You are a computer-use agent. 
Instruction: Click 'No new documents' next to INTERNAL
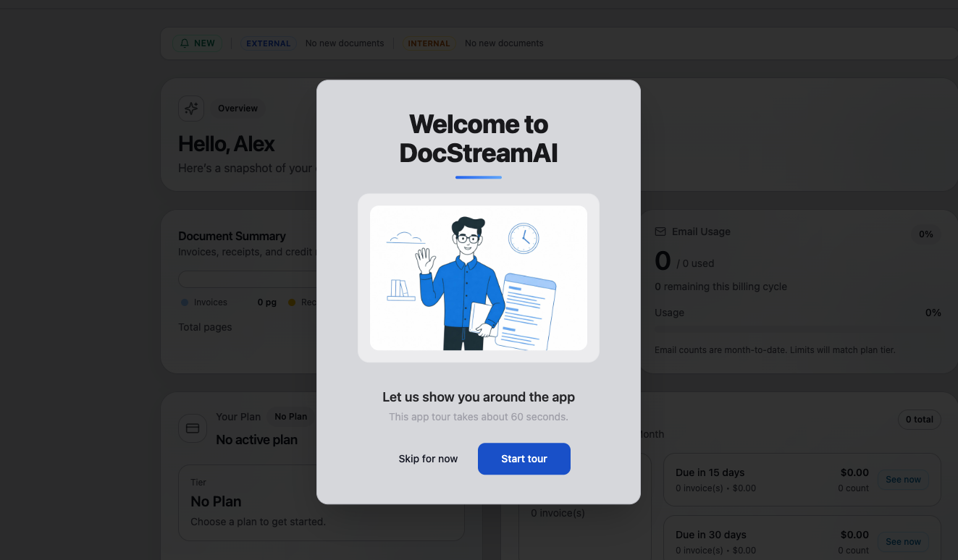point(504,43)
